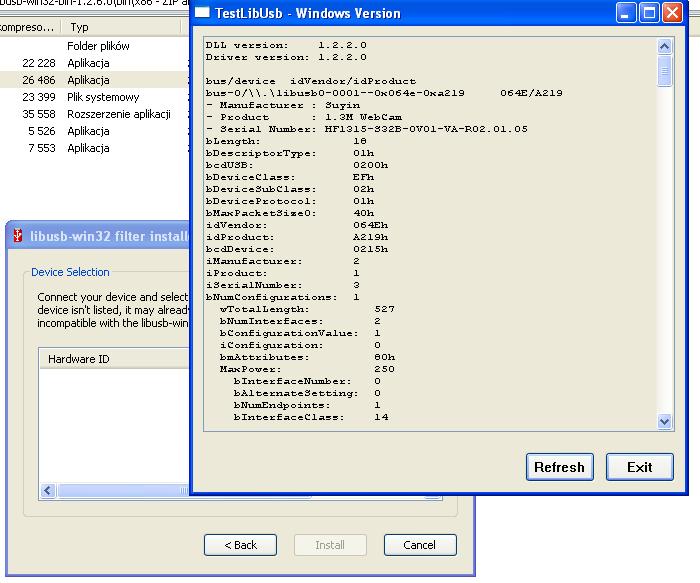This screenshot has width=700, height=583.
Task: Click the bMaxPacketSize0 40h line
Action: (x=290, y=213)
